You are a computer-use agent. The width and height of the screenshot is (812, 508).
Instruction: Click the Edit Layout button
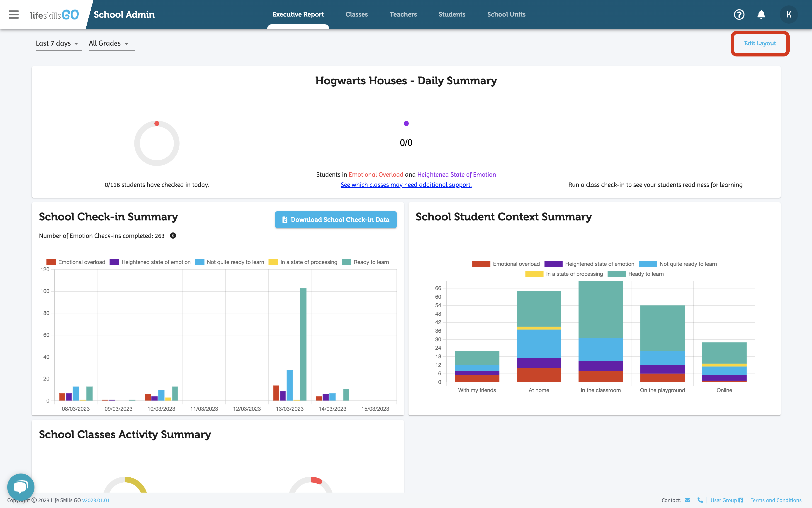pyautogui.click(x=760, y=43)
